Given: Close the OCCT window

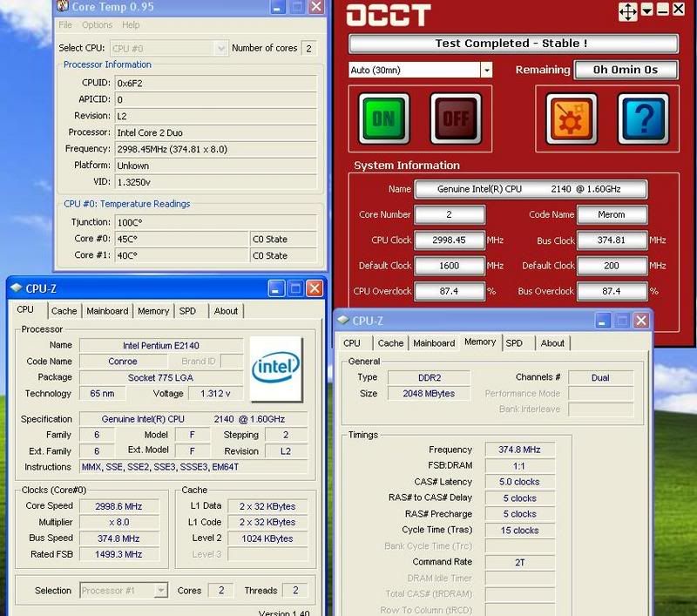Looking at the screenshot, I should click(679, 10).
